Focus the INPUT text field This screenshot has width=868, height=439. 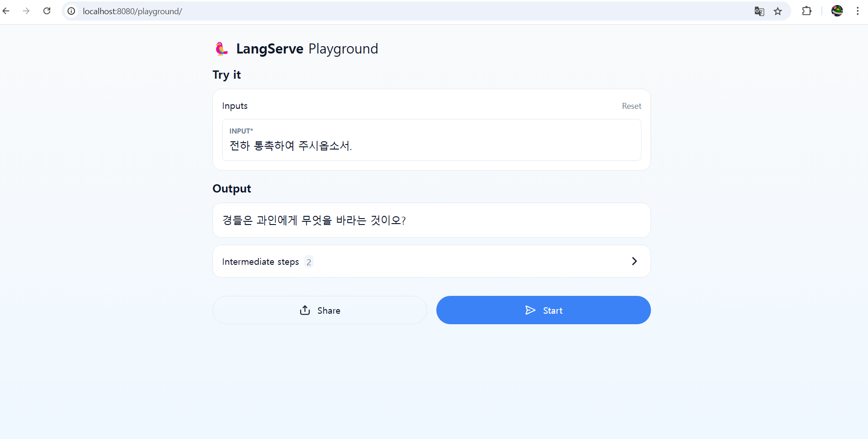click(431, 140)
